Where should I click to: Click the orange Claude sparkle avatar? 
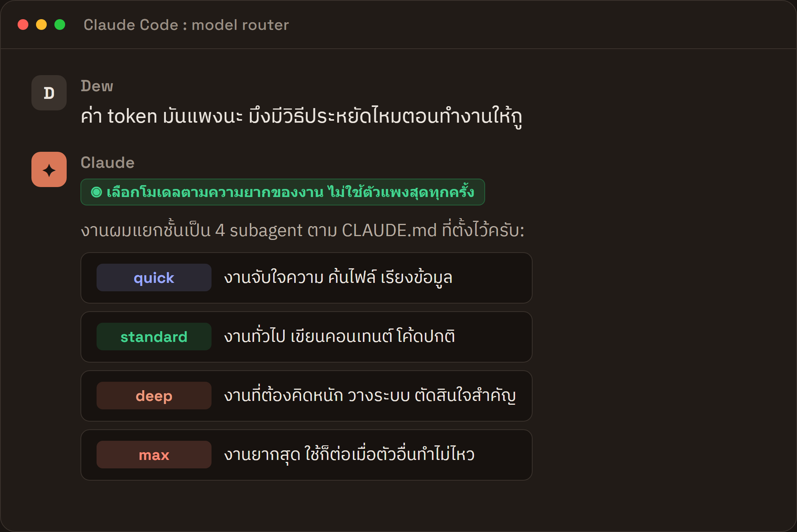coord(49,169)
